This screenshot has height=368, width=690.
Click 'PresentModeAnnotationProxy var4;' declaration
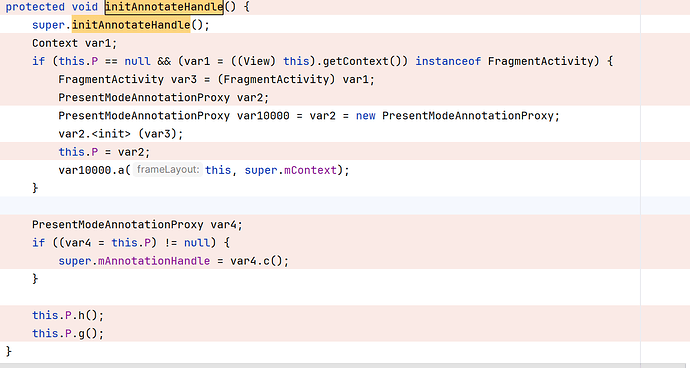click(x=137, y=224)
